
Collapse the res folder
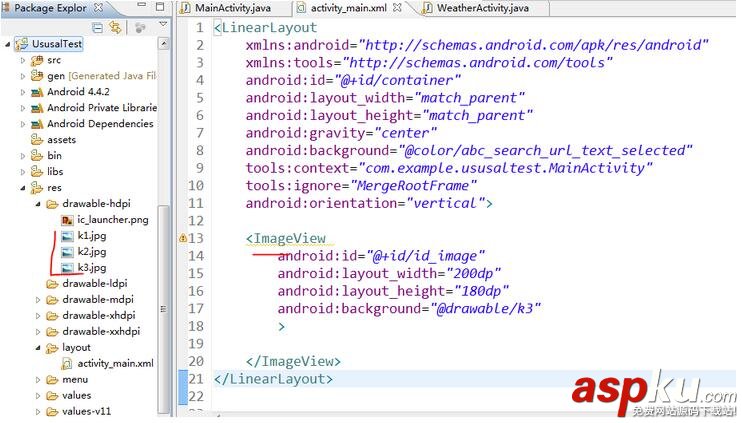(23, 188)
